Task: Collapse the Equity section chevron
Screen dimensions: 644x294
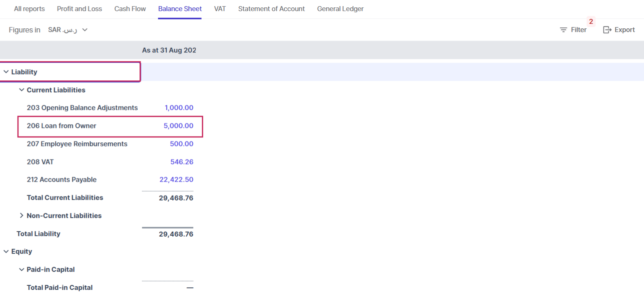Action: 6,251
